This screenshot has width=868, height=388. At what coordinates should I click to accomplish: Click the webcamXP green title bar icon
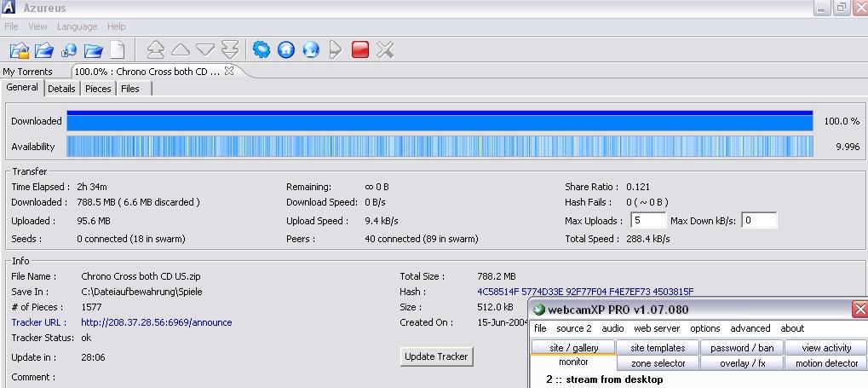pyautogui.click(x=538, y=310)
